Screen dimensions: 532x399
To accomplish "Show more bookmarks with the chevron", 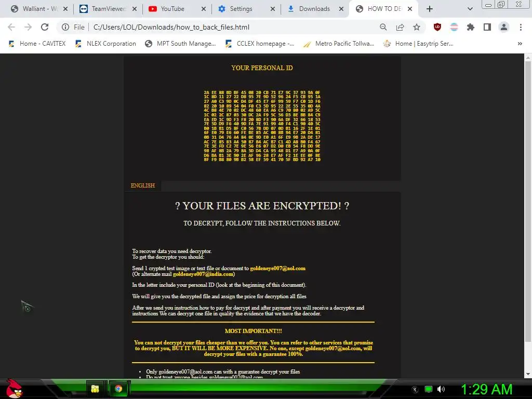I will click(x=520, y=44).
